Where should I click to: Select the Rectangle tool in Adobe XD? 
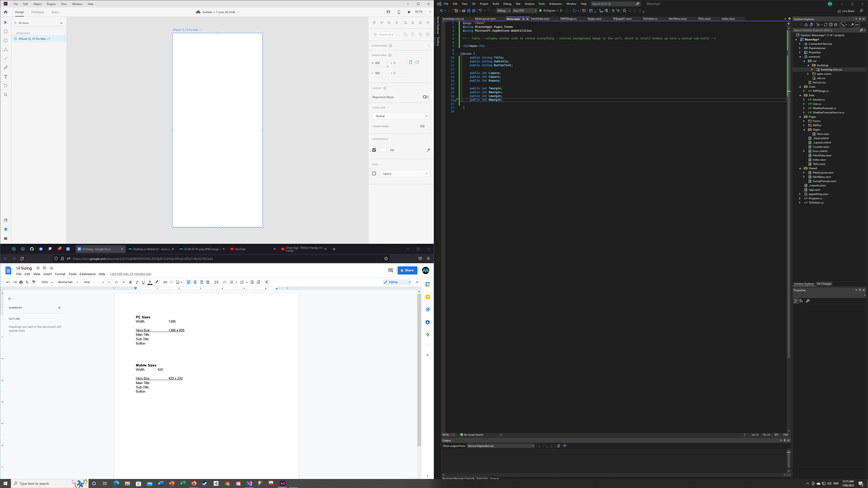5,31
